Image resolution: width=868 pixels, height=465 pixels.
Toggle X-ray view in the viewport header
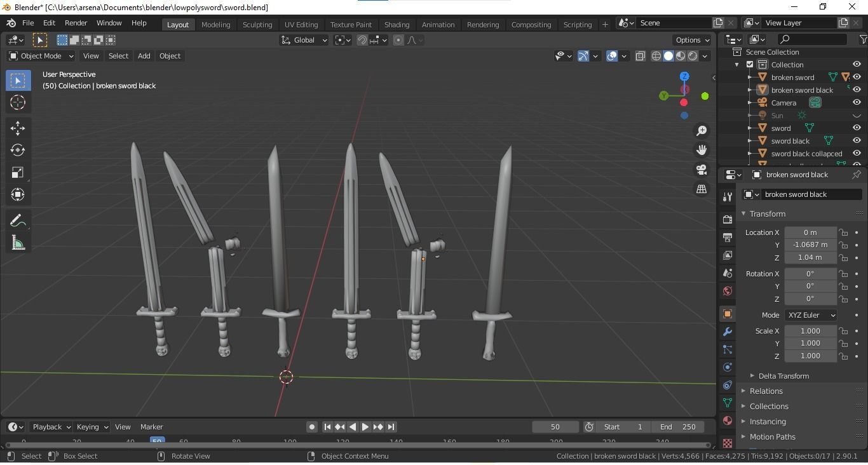[640, 56]
